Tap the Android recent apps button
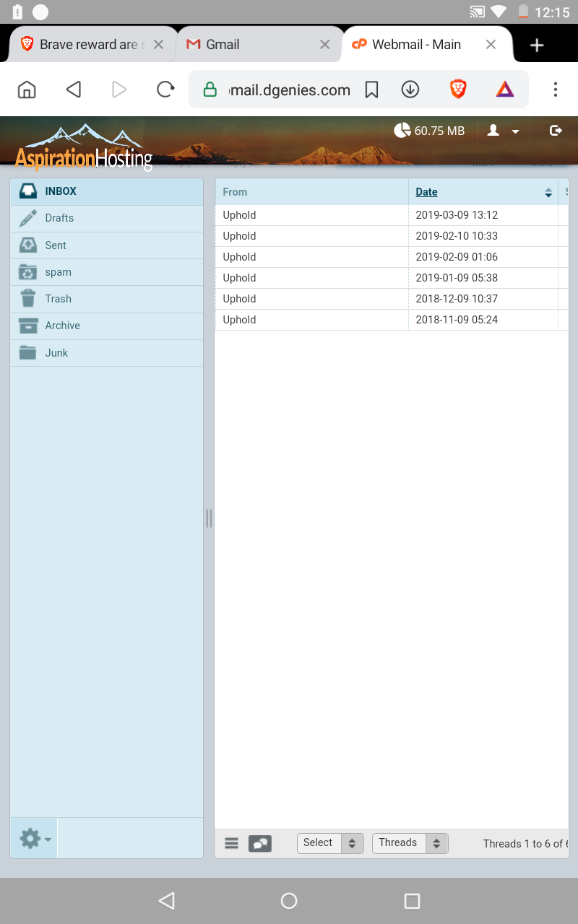Viewport: 578px width, 924px height. coord(412,901)
